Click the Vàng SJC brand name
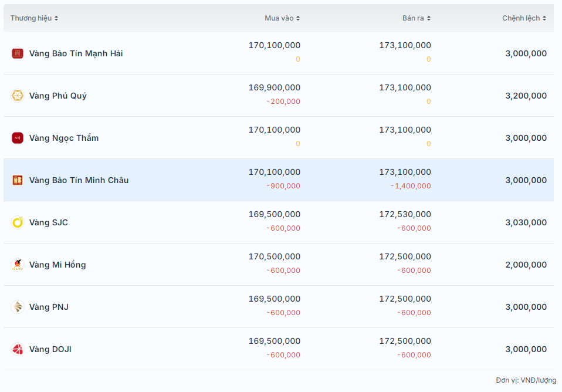This screenshot has height=392, width=562. coord(49,222)
